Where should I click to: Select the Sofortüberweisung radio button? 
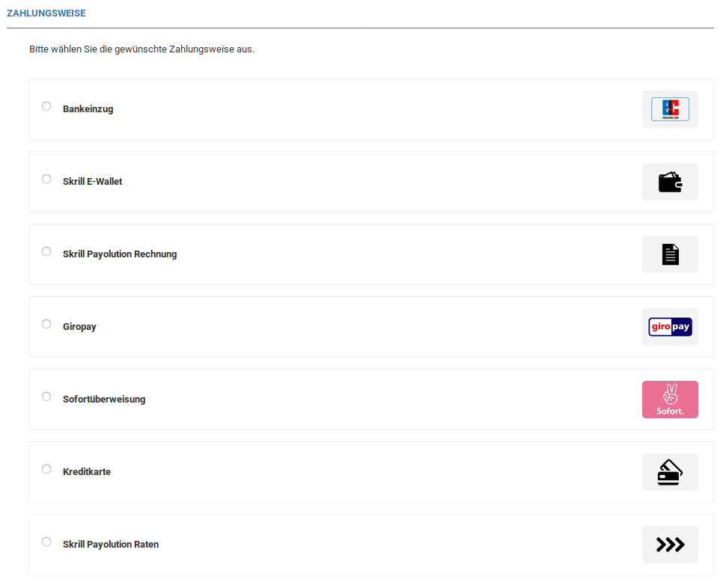pos(46,396)
